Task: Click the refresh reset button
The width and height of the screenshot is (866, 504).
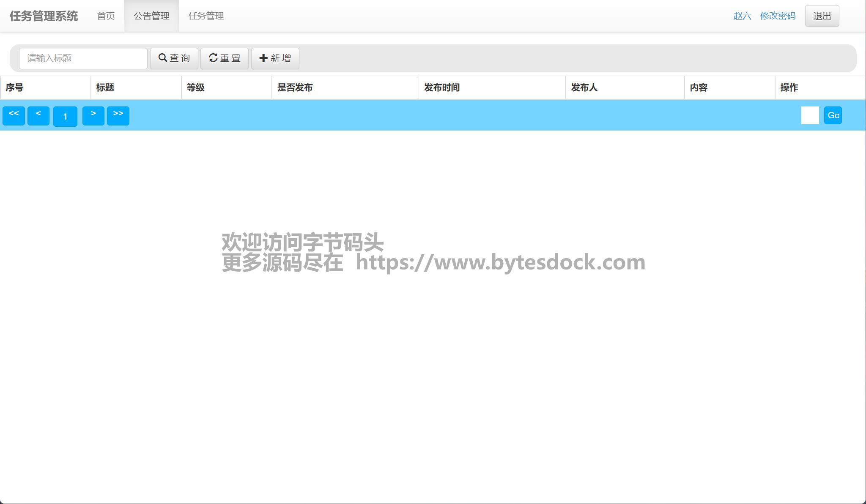Action: pos(224,58)
